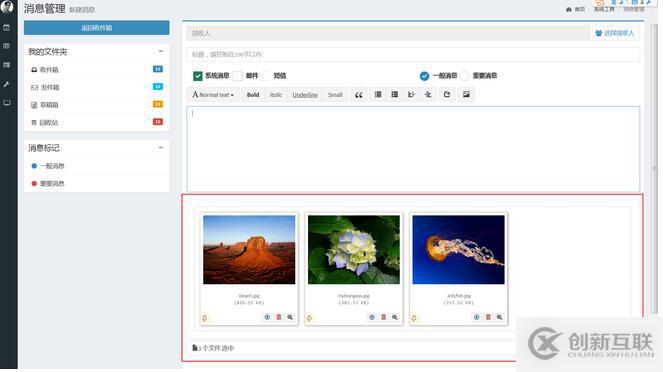The height and width of the screenshot is (372, 663).
Task: Click the yellow status icon on the Jellyfish.jpg card
Action: 414,318
